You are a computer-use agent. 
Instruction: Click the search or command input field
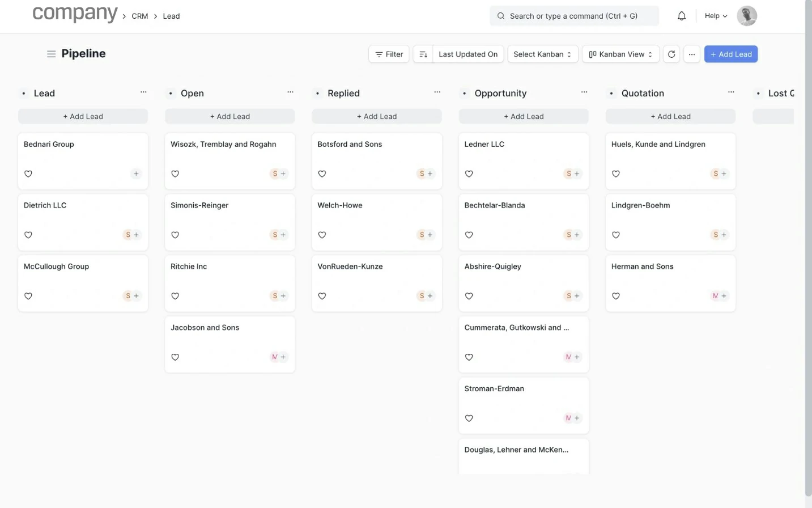coord(573,16)
